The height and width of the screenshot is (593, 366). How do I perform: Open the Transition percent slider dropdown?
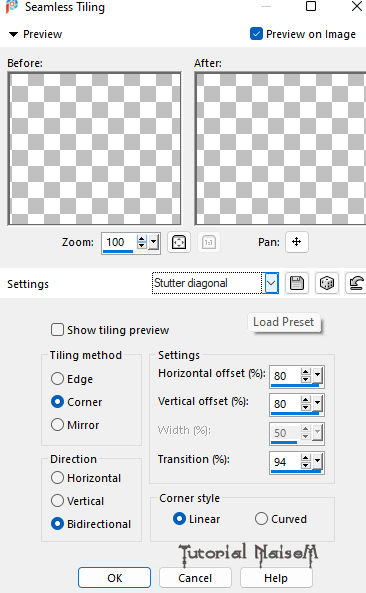coord(318,460)
